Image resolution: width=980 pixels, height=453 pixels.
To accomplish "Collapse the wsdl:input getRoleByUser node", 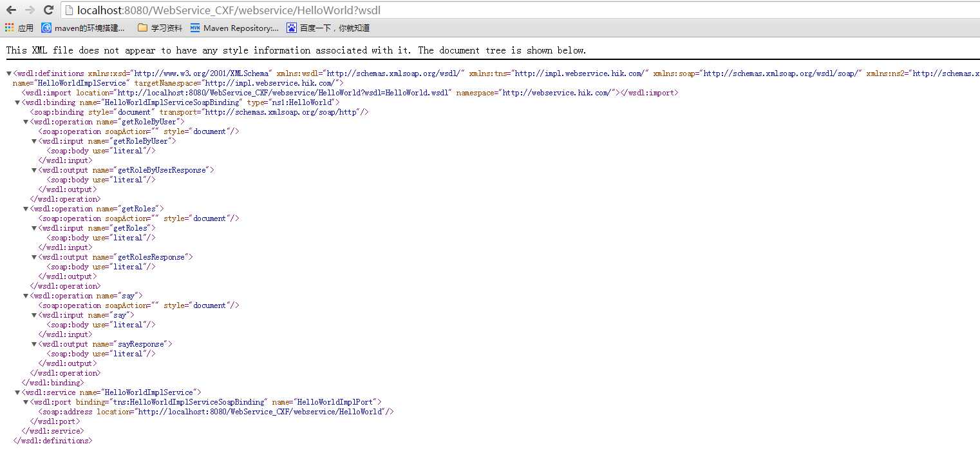I will [x=34, y=141].
